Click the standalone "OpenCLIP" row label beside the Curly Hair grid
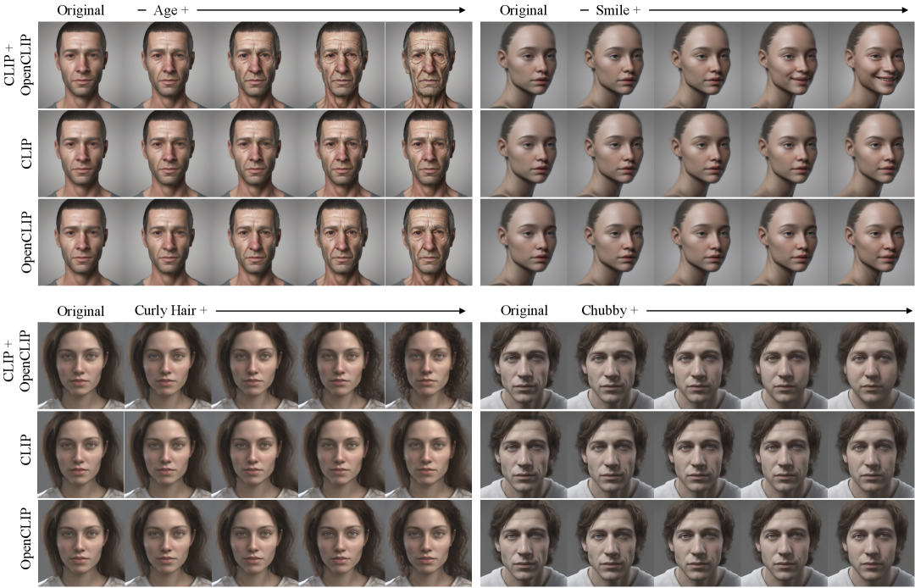This screenshot has height=588, width=915. 27,538
